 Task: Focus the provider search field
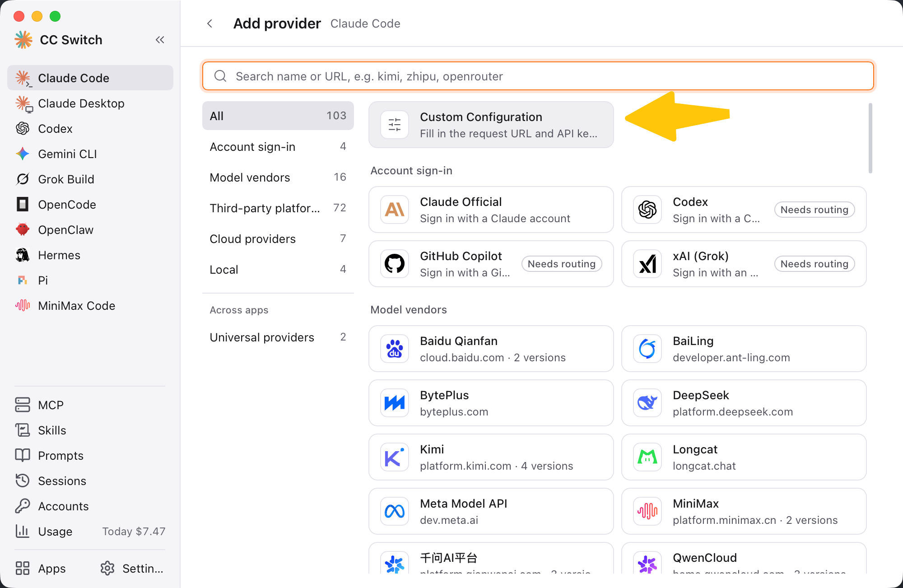coord(538,76)
